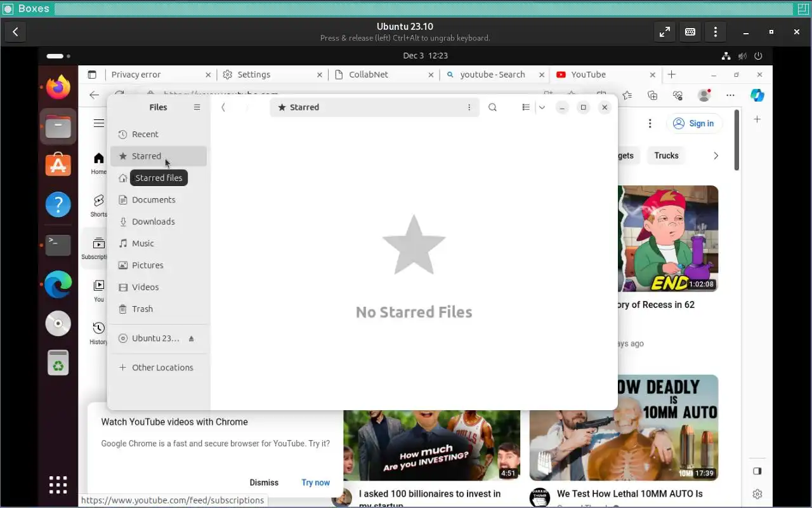Open the disc icon in the dock

tap(58, 323)
